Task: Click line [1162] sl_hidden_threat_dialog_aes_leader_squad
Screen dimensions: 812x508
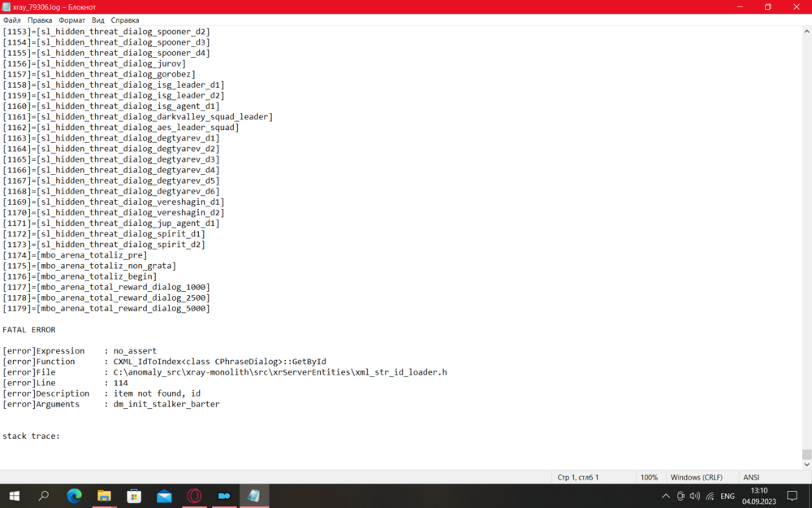Action: pyautogui.click(x=121, y=128)
